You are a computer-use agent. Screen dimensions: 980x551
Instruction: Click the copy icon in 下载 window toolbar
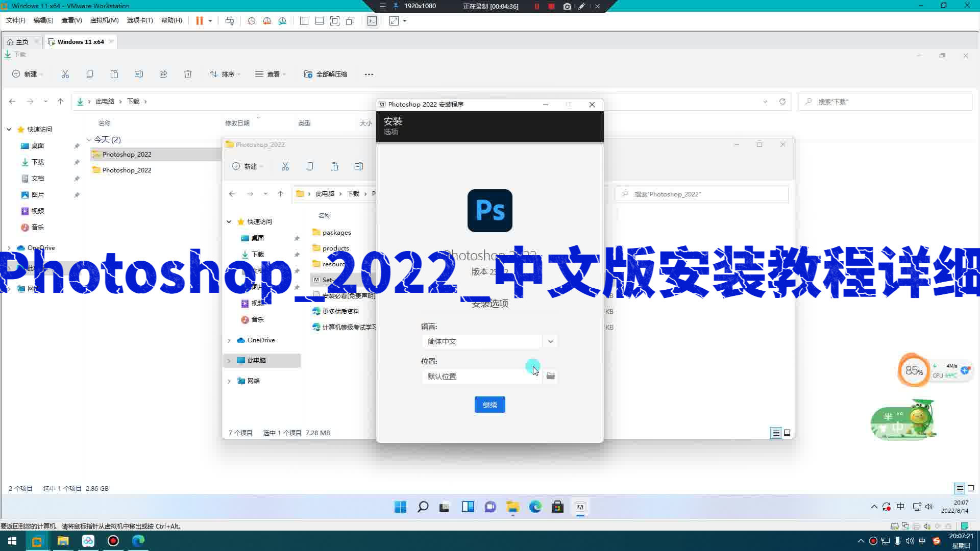tap(90, 74)
